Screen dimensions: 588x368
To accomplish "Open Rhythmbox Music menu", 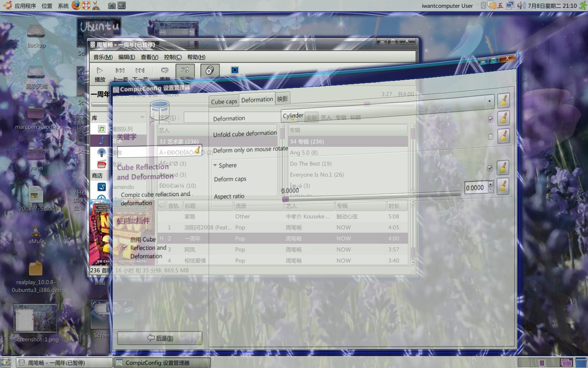I will click(103, 57).
